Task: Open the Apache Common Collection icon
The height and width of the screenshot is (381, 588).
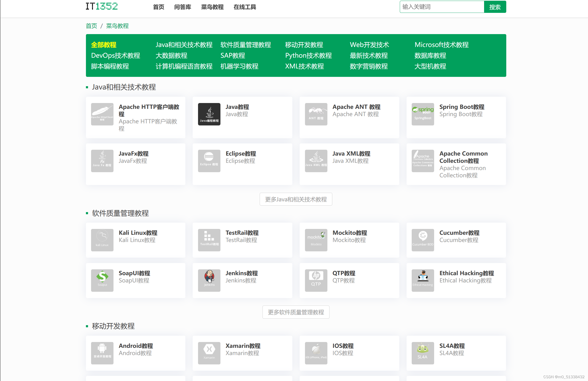Action: 423,161
